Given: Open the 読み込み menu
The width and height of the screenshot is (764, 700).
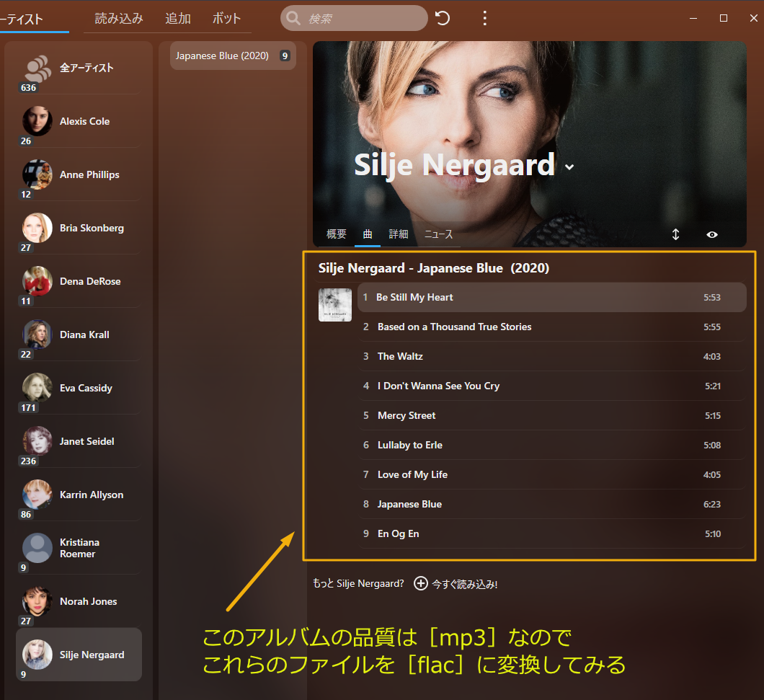Looking at the screenshot, I should click(119, 19).
